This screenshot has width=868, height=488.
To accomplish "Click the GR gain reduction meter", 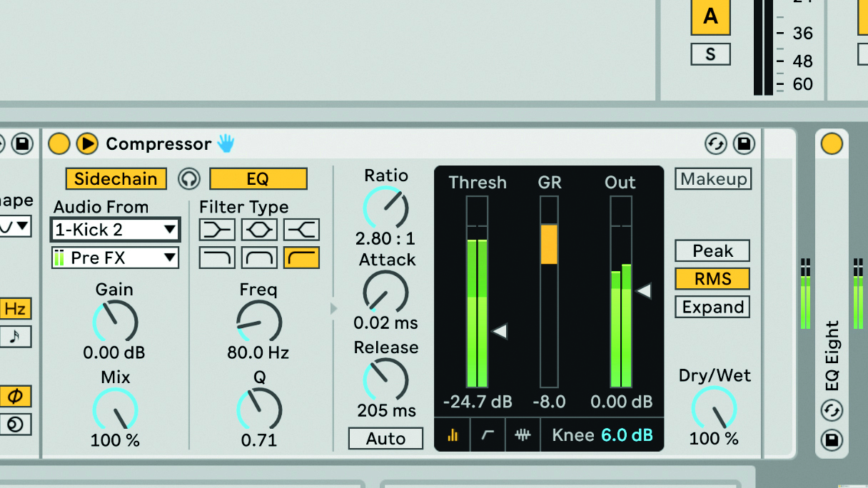I will click(x=549, y=293).
